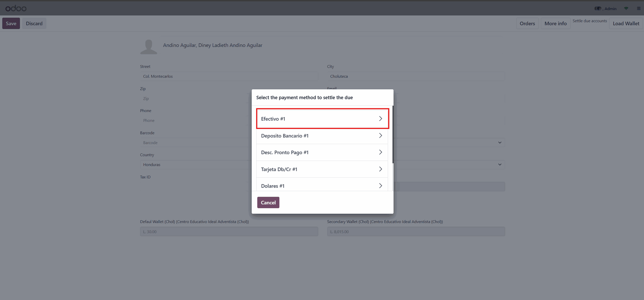This screenshot has height=300, width=644.
Task: Click the payment methods list scrollbar
Action: tap(392, 134)
